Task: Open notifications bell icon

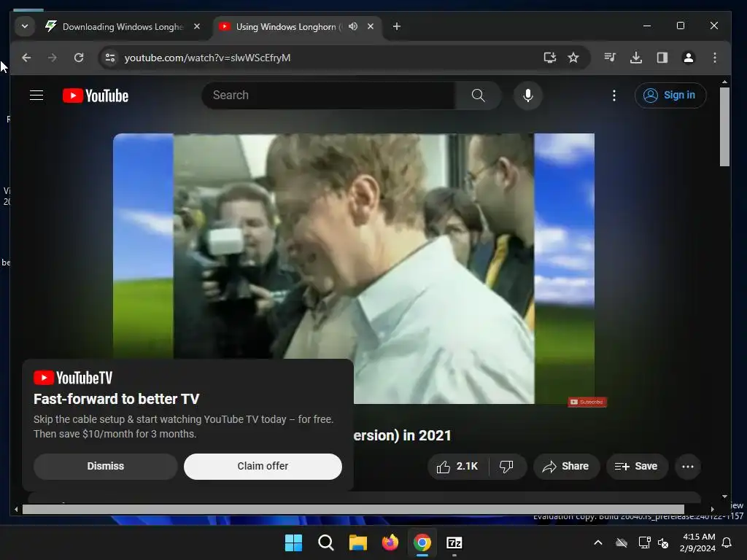Action: click(x=727, y=542)
